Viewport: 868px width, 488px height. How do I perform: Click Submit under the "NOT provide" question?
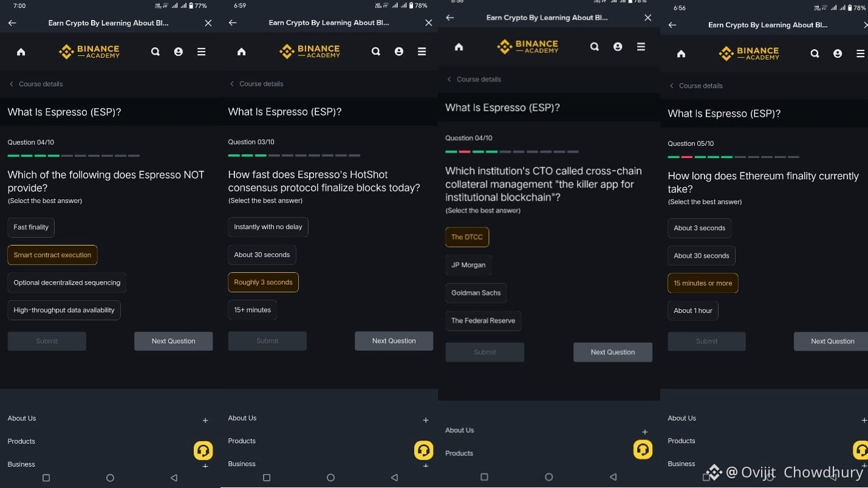pyautogui.click(x=47, y=341)
